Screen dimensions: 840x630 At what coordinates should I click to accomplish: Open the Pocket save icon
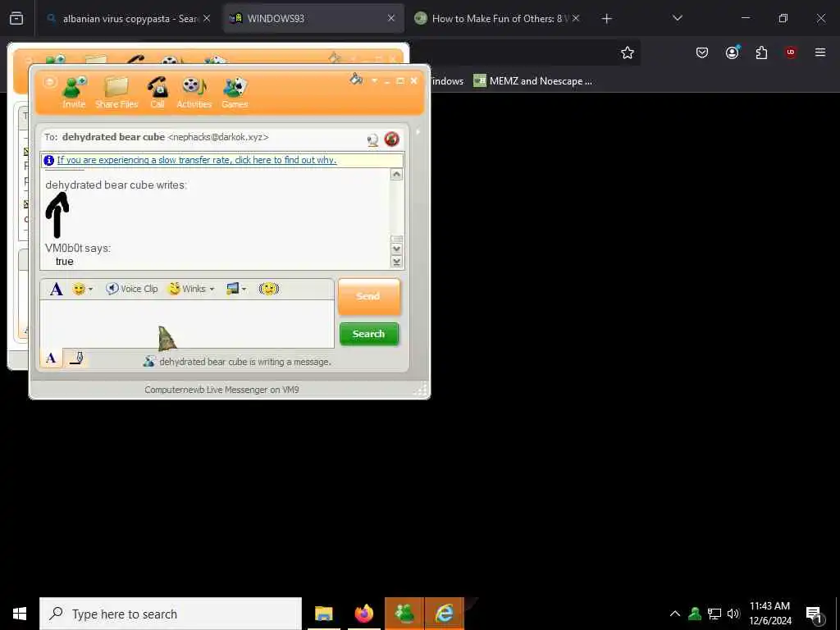[702, 52]
